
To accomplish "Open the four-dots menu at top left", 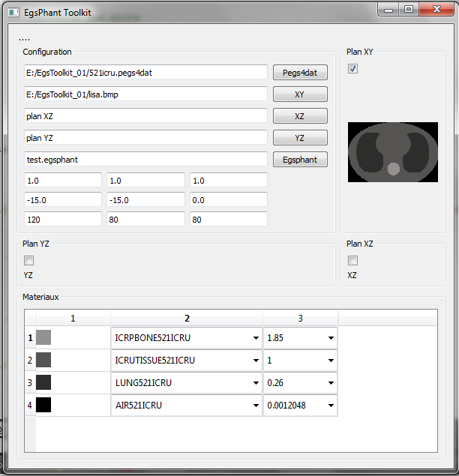I will [24, 38].
